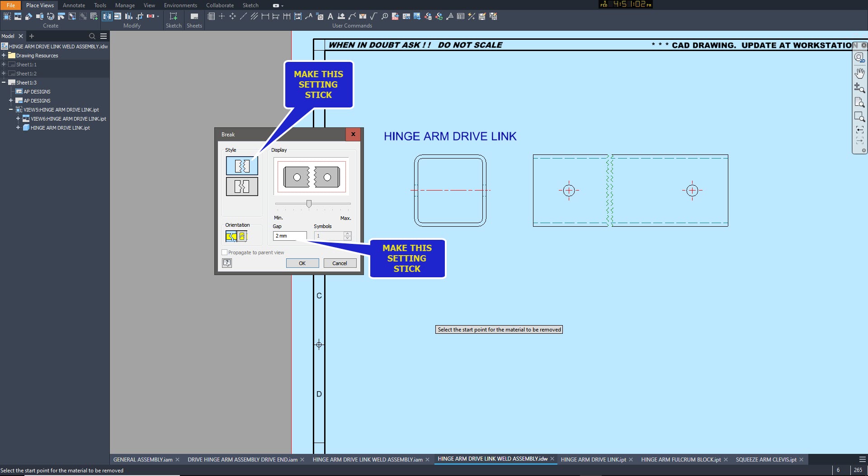Click the Text tool in User Commands toolbar
The width and height of the screenshot is (868, 476).
click(x=330, y=16)
